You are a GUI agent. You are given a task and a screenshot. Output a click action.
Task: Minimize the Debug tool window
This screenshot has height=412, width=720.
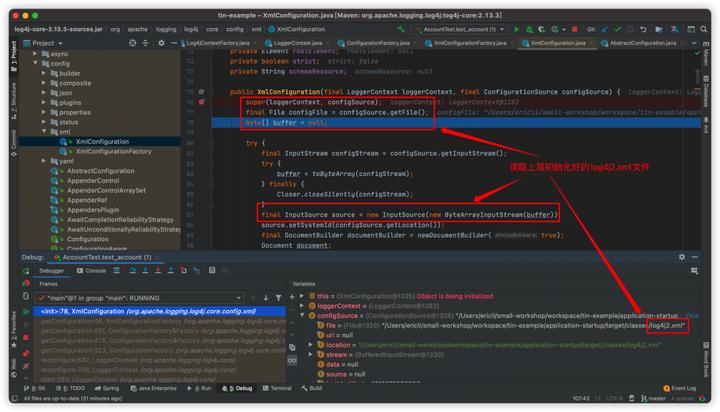[x=695, y=257]
